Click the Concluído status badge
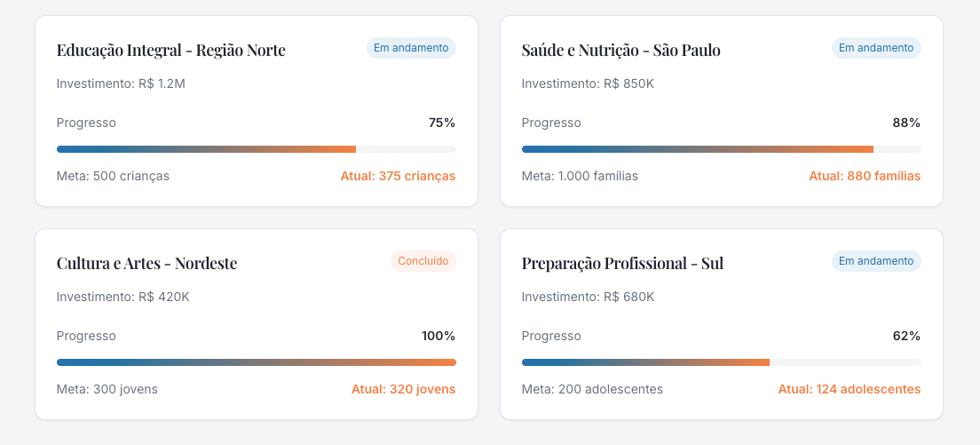 423,261
